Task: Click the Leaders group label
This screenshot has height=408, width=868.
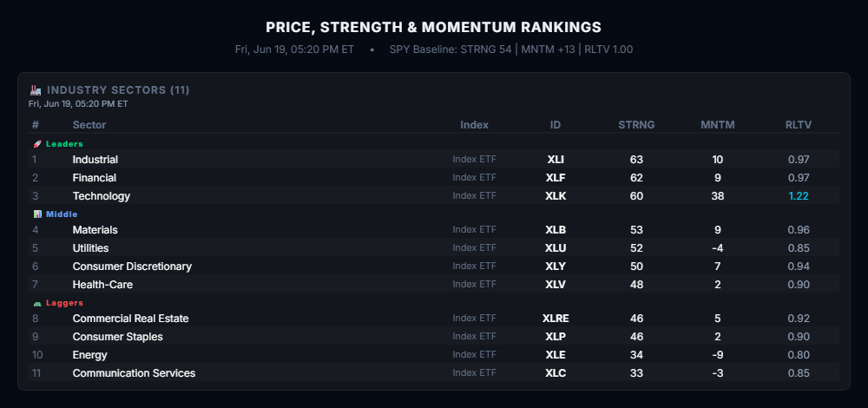Action: point(64,144)
